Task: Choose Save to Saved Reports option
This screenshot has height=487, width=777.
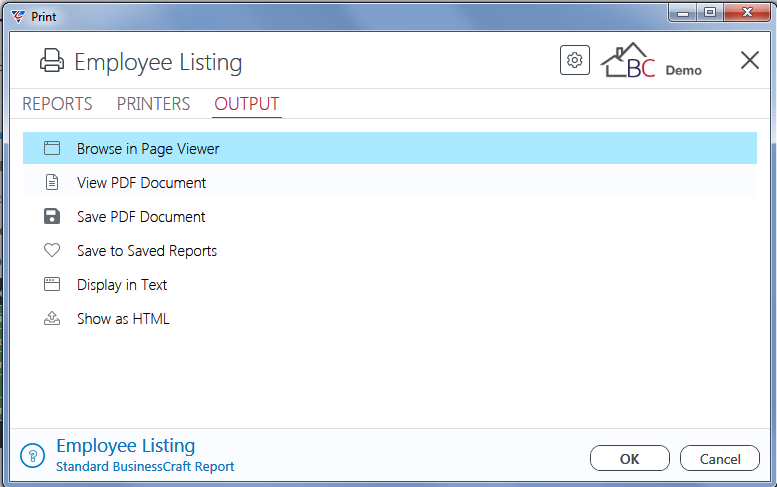Action: (x=389, y=250)
